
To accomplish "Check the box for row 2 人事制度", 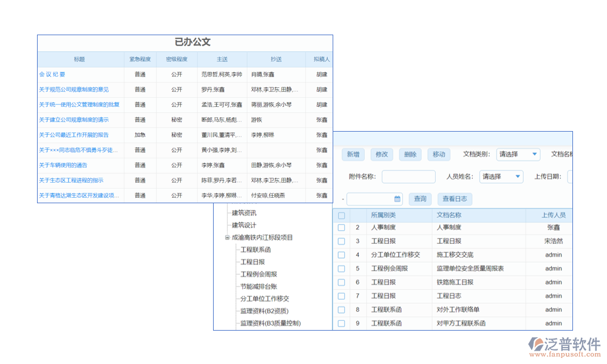I will coord(341,227).
